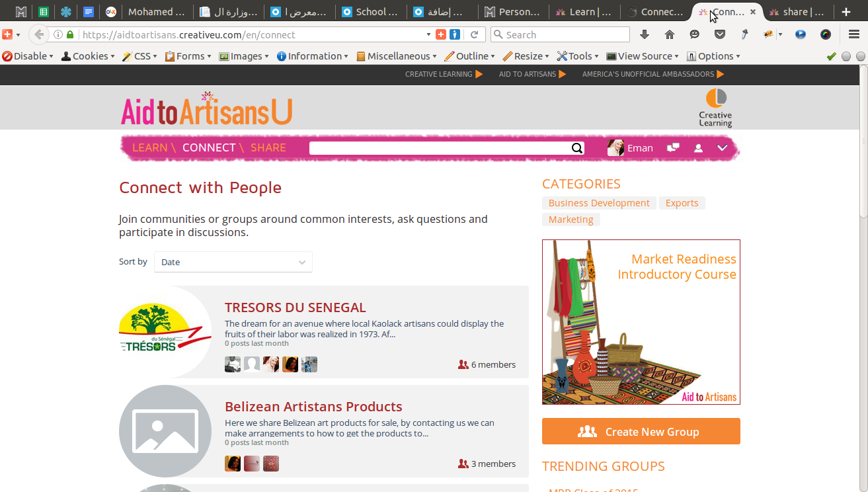Click the Create New Group button
The height and width of the screenshot is (492, 868).
[641, 431]
